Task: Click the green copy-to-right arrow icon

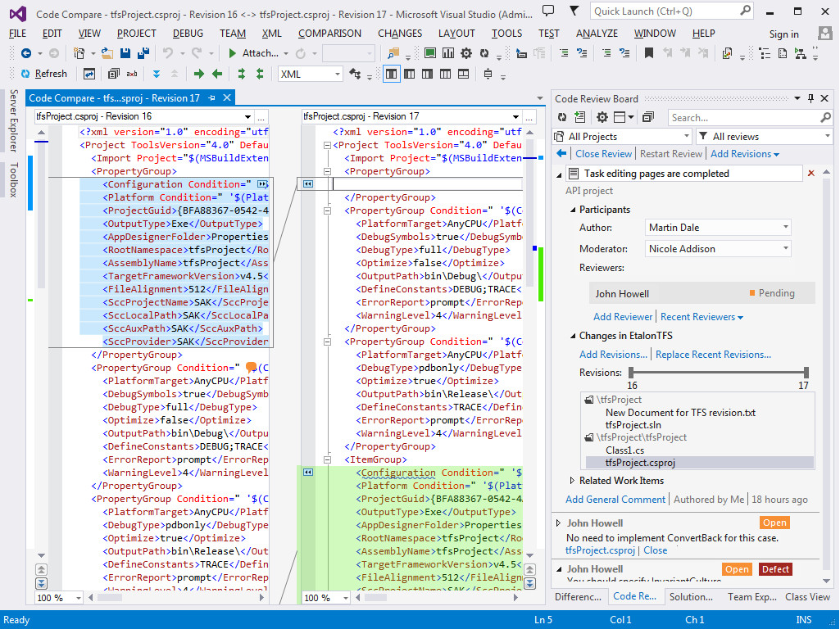Action: 199,74
